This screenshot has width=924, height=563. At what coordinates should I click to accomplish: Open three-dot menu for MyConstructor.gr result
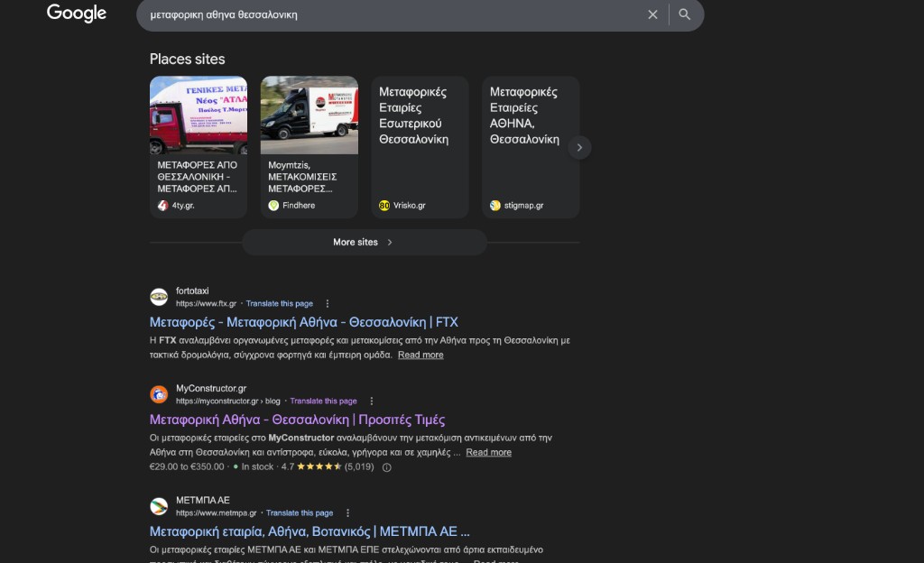click(x=371, y=401)
